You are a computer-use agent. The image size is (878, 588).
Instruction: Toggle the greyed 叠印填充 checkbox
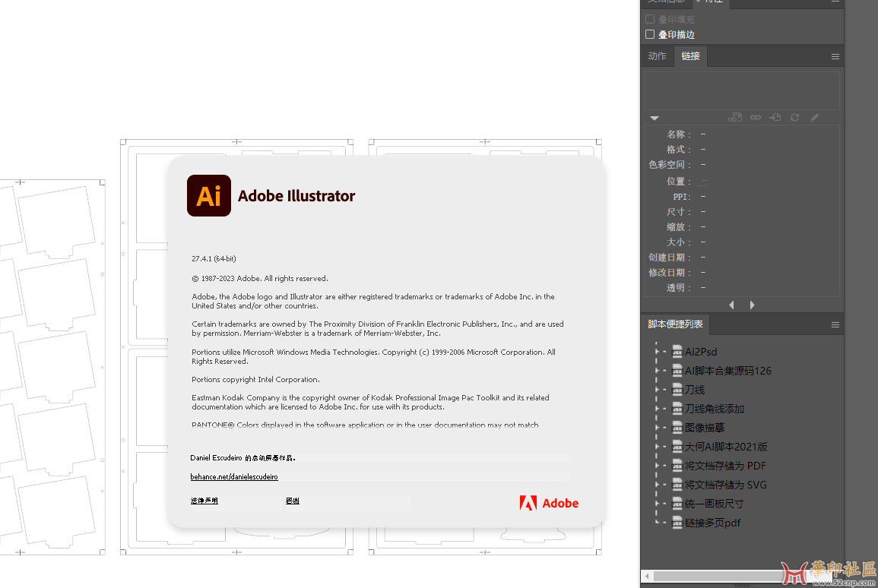pos(650,19)
